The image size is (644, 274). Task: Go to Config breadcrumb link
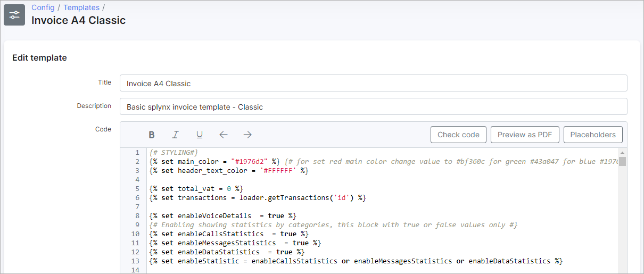point(43,7)
